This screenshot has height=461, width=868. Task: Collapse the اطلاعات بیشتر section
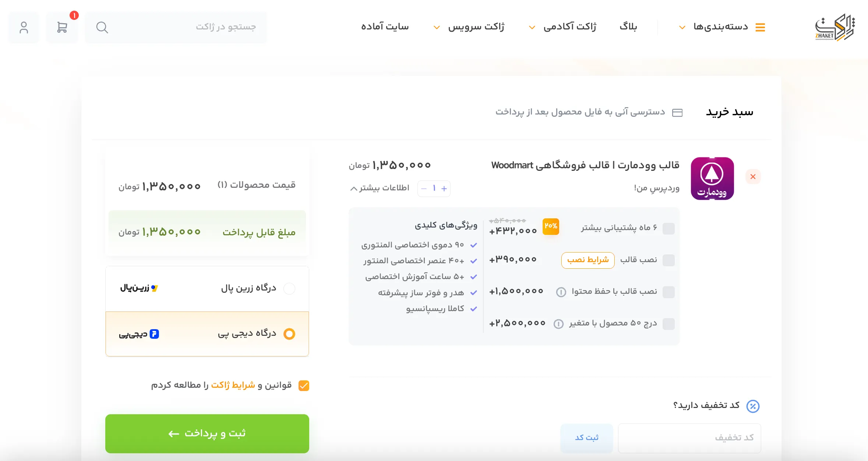pyautogui.click(x=380, y=188)
